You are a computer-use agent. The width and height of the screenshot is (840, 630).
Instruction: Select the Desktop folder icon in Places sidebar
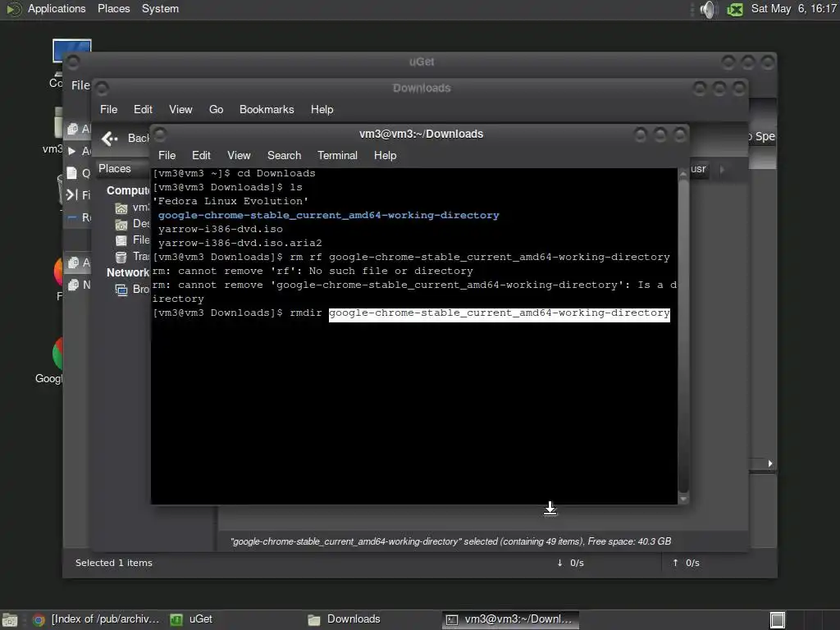tap(121, 224)
